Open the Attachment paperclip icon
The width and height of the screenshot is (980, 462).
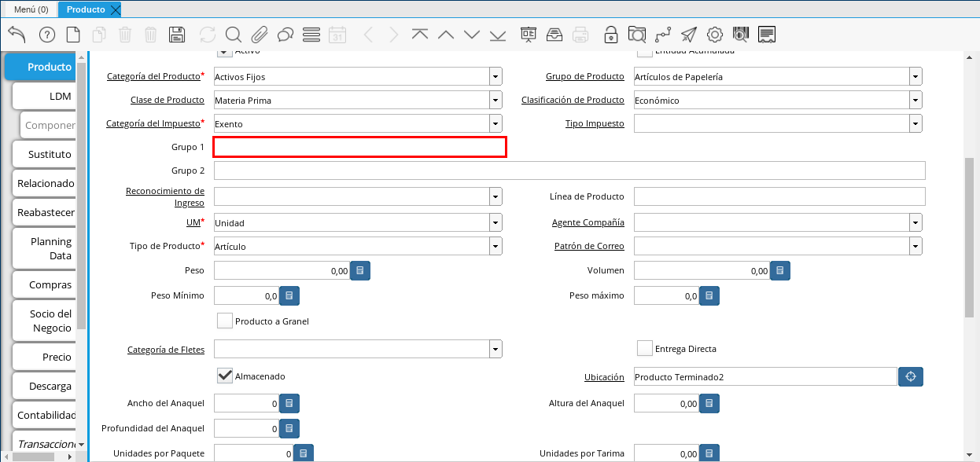click(260, 35)
